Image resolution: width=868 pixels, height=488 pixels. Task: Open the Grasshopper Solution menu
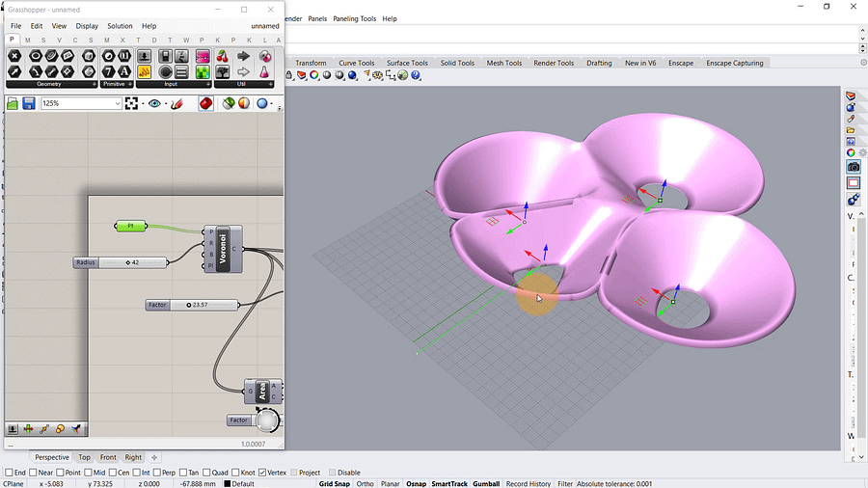point(120,26)
